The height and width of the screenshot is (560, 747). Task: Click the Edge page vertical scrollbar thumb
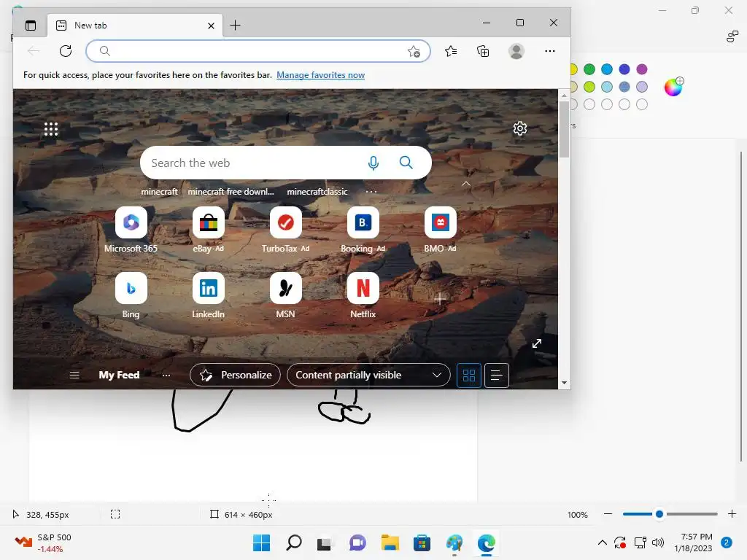pos(564,129)
